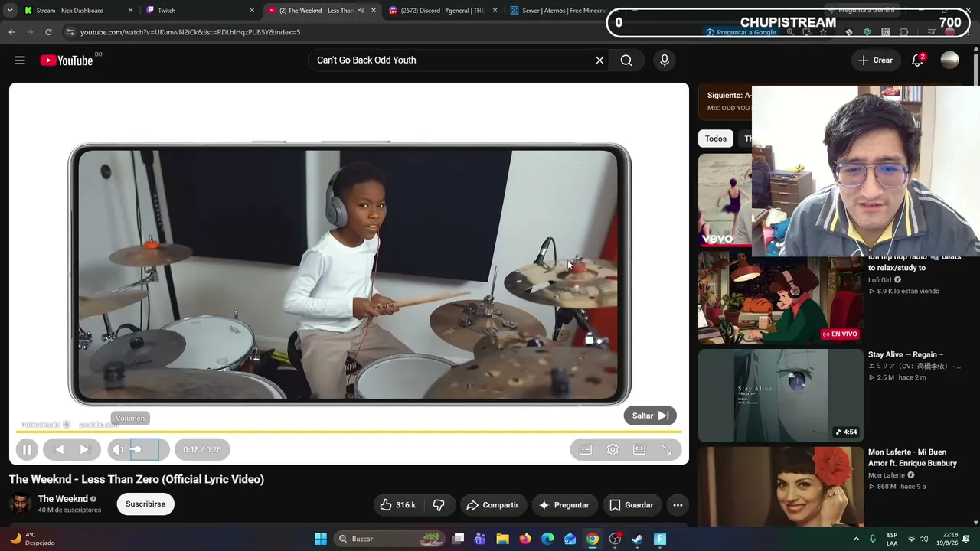This screenshot has width=980, height=551.
Task: Click the Patrocinado info icon
Action: 67,425
